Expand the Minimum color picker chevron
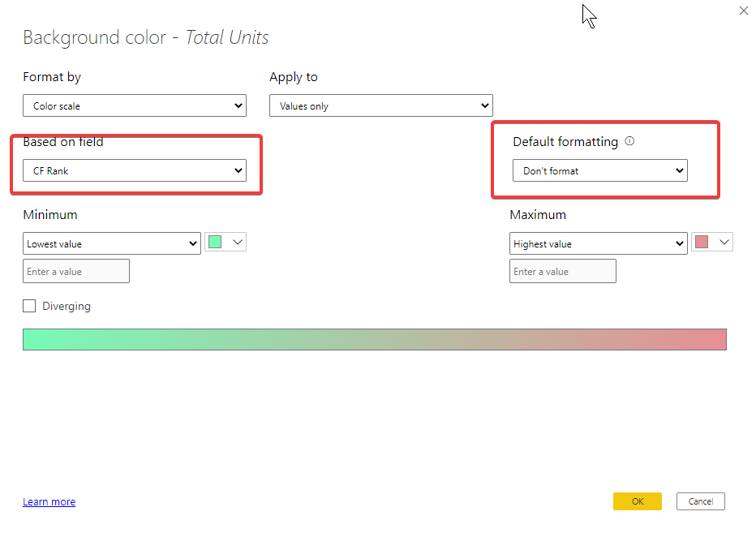756x533 pixels. (237, 242)
